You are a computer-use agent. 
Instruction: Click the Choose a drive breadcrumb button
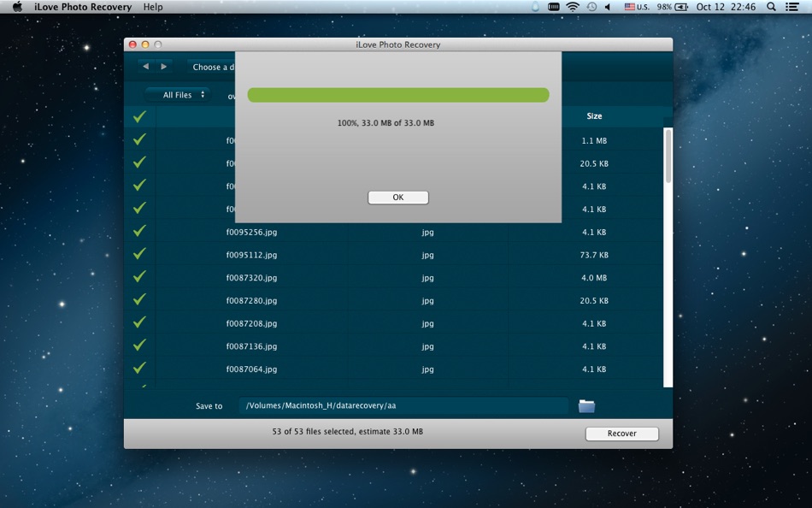[x=211, y=67]
